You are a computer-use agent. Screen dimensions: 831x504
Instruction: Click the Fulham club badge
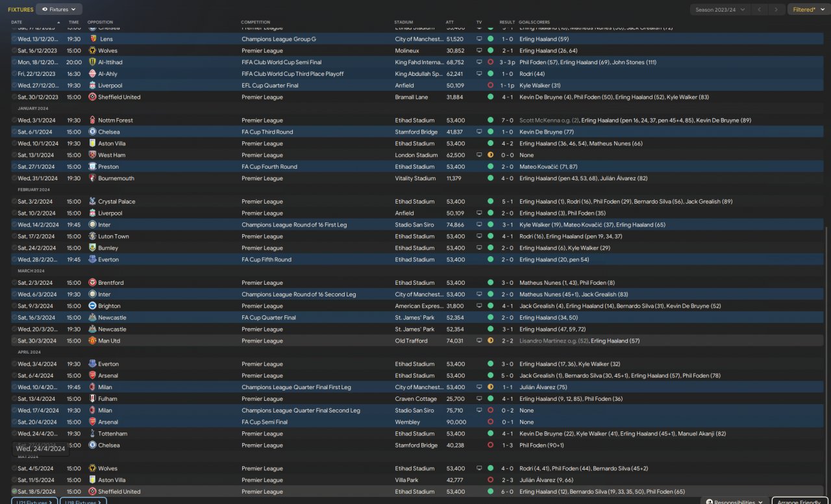click(93, 399)
